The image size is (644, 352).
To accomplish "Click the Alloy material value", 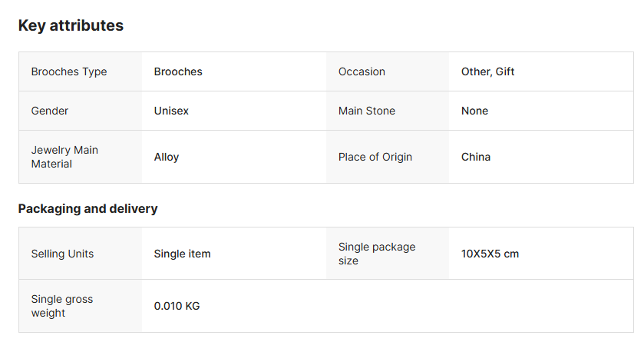I will click(167, 157).
